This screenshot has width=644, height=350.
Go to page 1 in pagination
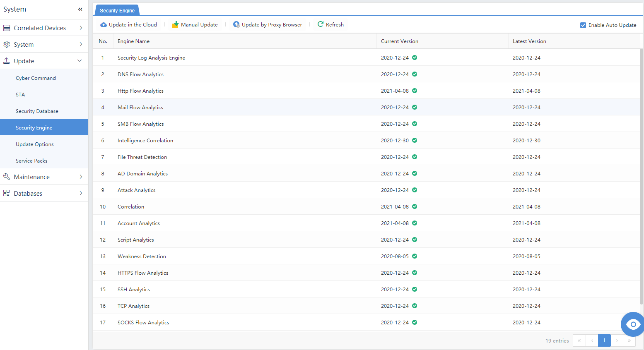pos(604,340)
